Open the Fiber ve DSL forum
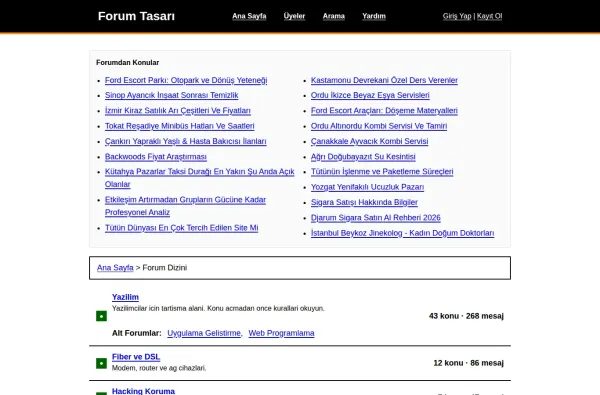Viewport: 600px width, 395px height. click(x=136, y=357)
